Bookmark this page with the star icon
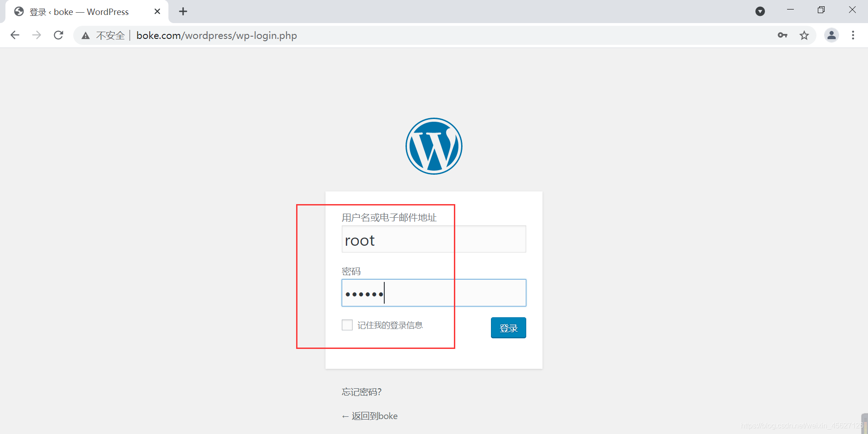This screenshot has height=434, width=868. tap(804, 35)
